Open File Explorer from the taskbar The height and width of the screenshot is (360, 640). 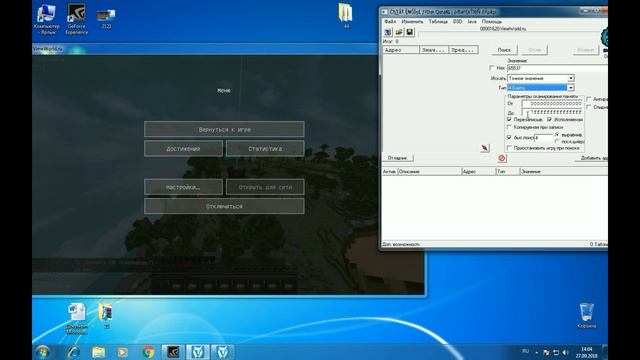click(x=98, y=352)
